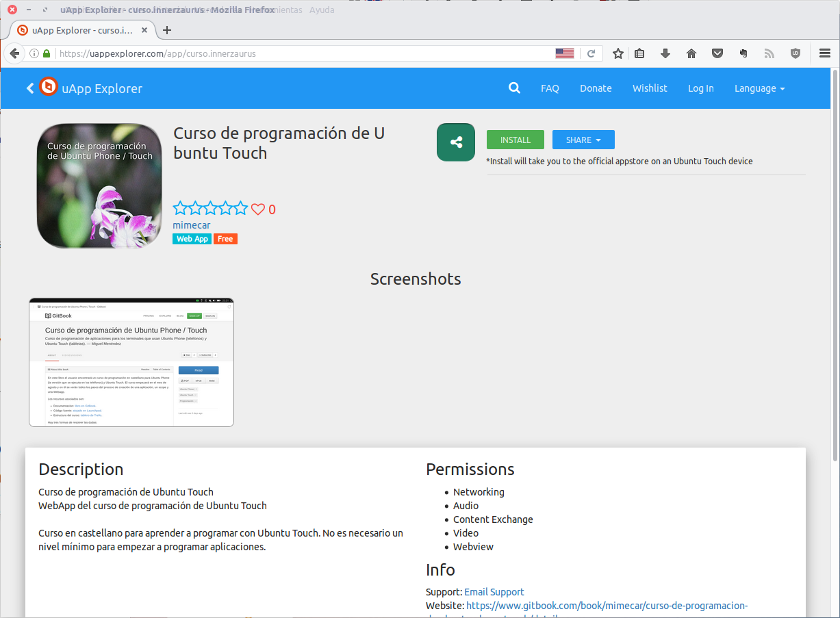840x618 pixels.
Task: Open the Email Support link
Action: tap(494, 592)
